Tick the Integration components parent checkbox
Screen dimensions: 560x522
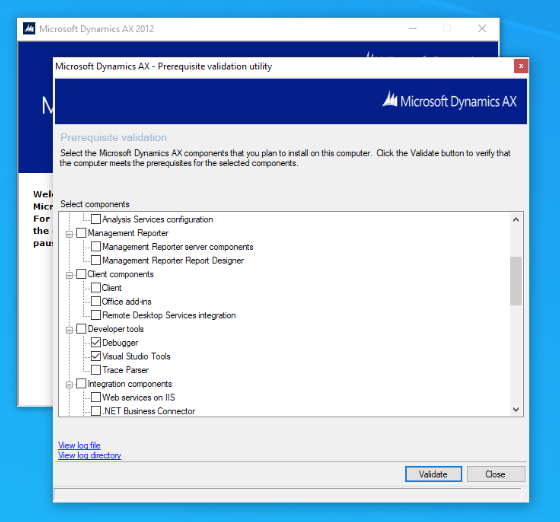81,383
